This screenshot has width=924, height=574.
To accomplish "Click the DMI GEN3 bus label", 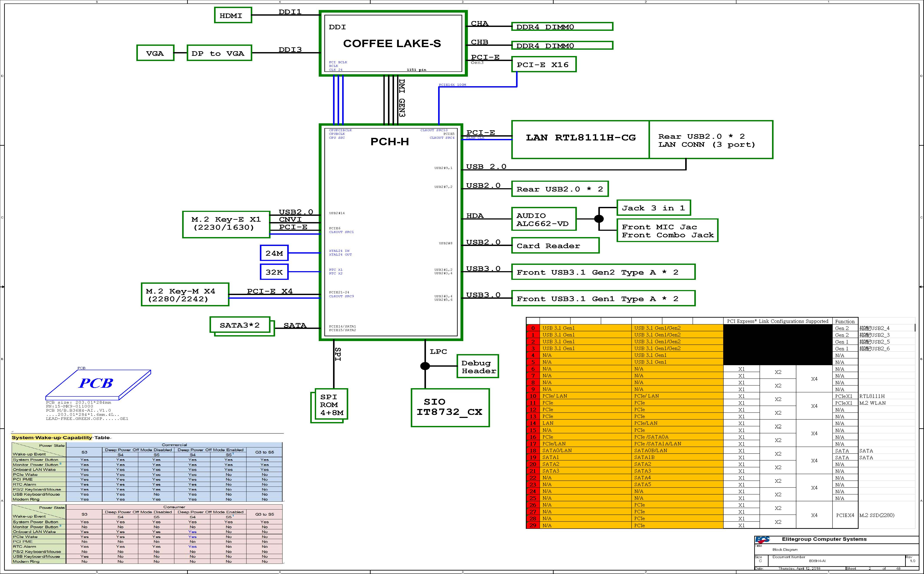I will tap(402, 98).
